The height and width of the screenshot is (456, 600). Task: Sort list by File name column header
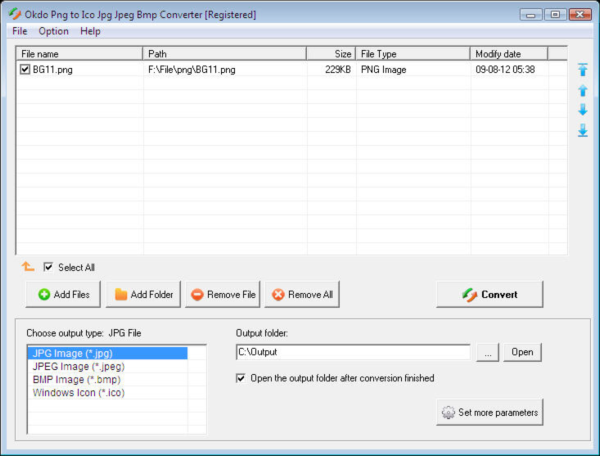click(x=79, y=54)
